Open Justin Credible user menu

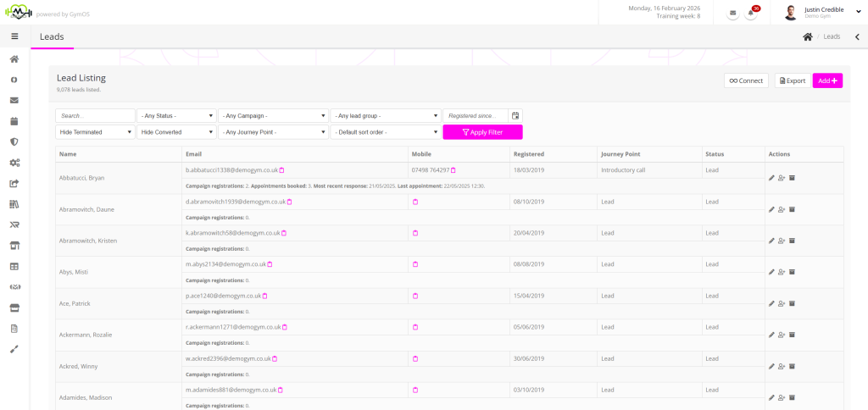[822, 12]
